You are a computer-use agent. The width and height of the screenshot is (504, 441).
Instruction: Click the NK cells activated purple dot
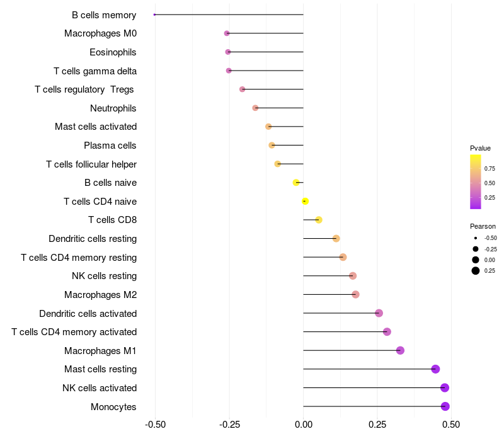(445, 387)
